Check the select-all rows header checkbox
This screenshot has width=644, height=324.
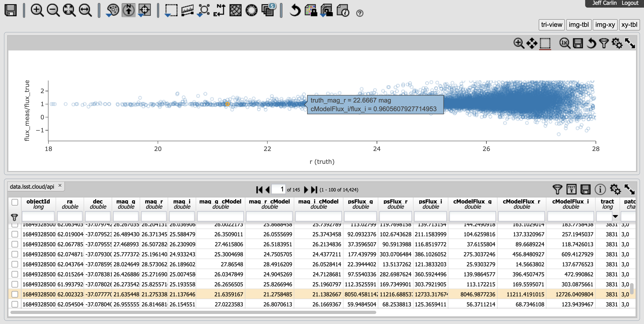(x=15, y=202)
